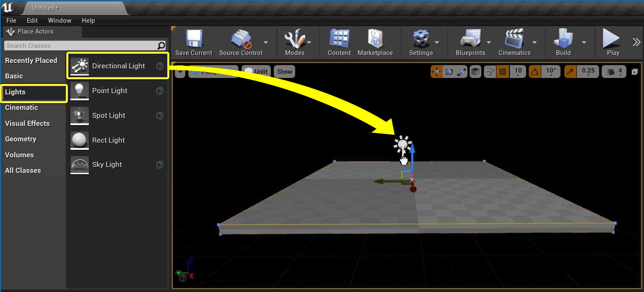Click the directional light sun icon in viewport

(402, 145)
